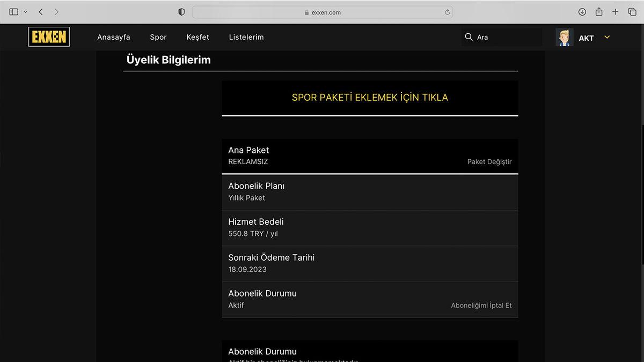644x362 pixels.
Task: Click the search magnifier icon
Action: (469, 37)
